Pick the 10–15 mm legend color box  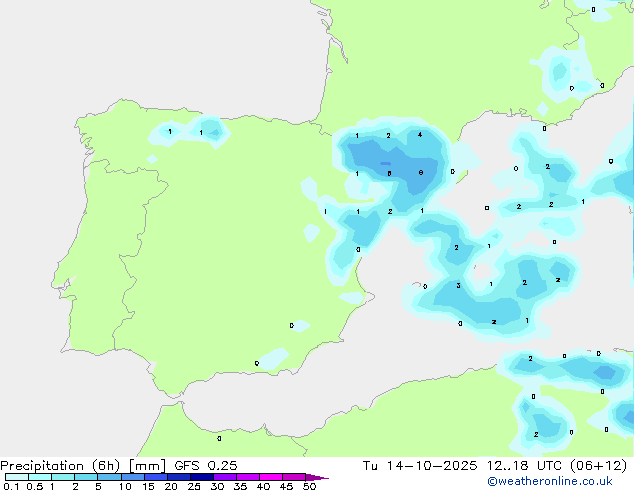click(x=132, y=477)
